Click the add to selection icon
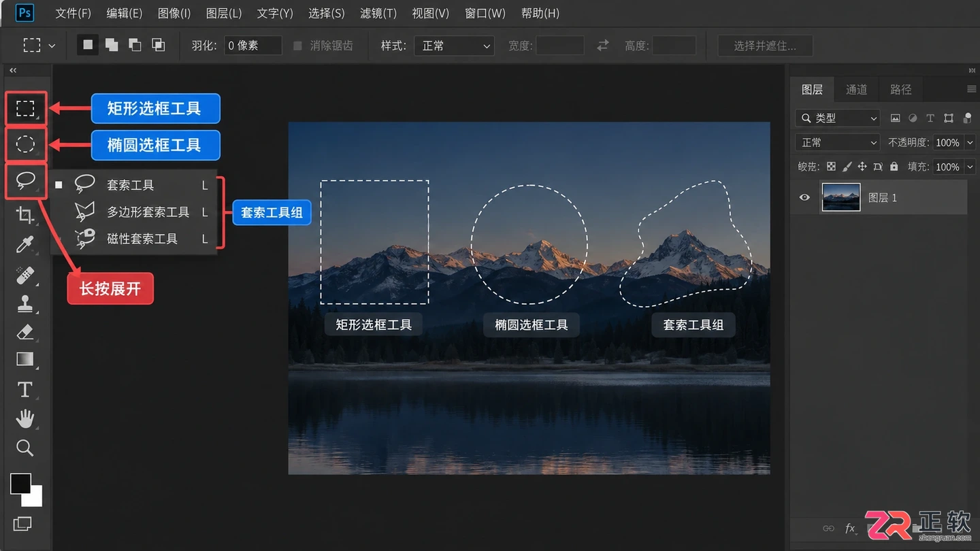Image resolution: width=980 pixels, height=551 pixels. (112, 46)
